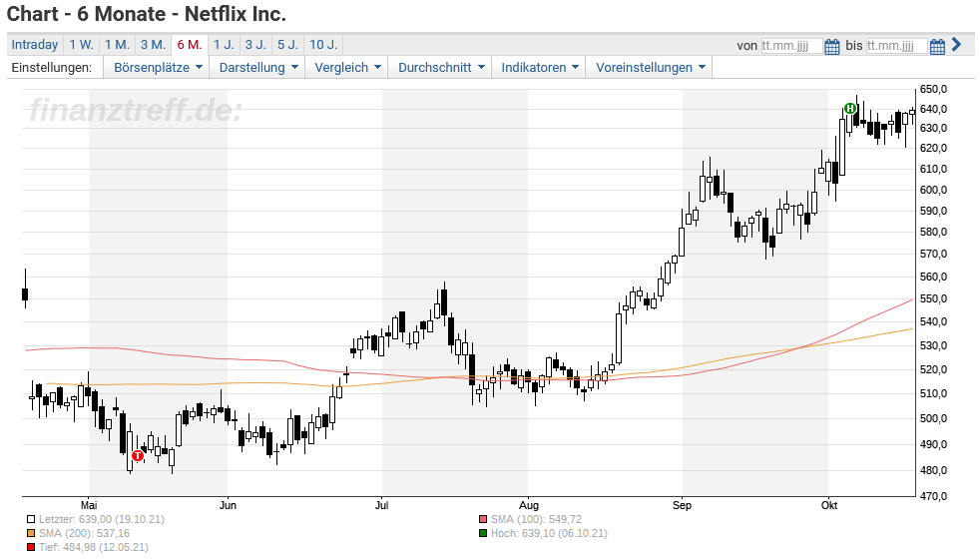The image size is (980, 560).
Task: Open the Voreinstellungen dropdown
Action: 650,68
